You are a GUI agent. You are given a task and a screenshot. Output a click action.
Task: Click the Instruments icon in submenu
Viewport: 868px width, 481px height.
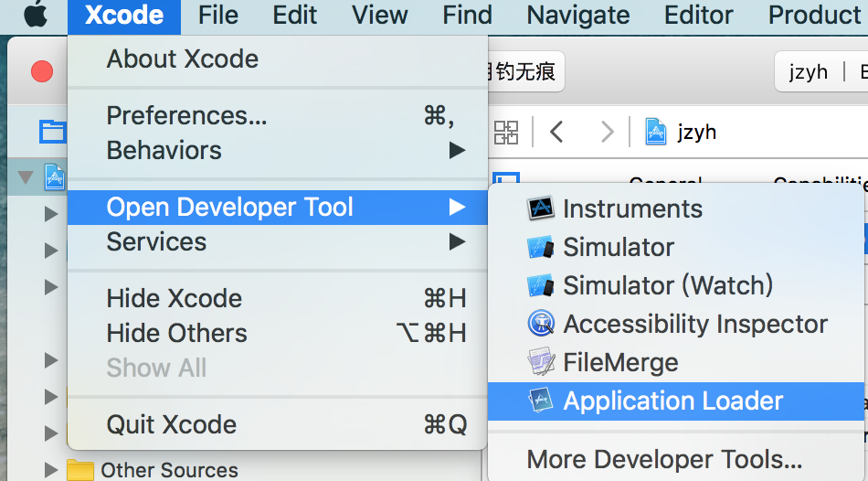(x=542, y=208)
